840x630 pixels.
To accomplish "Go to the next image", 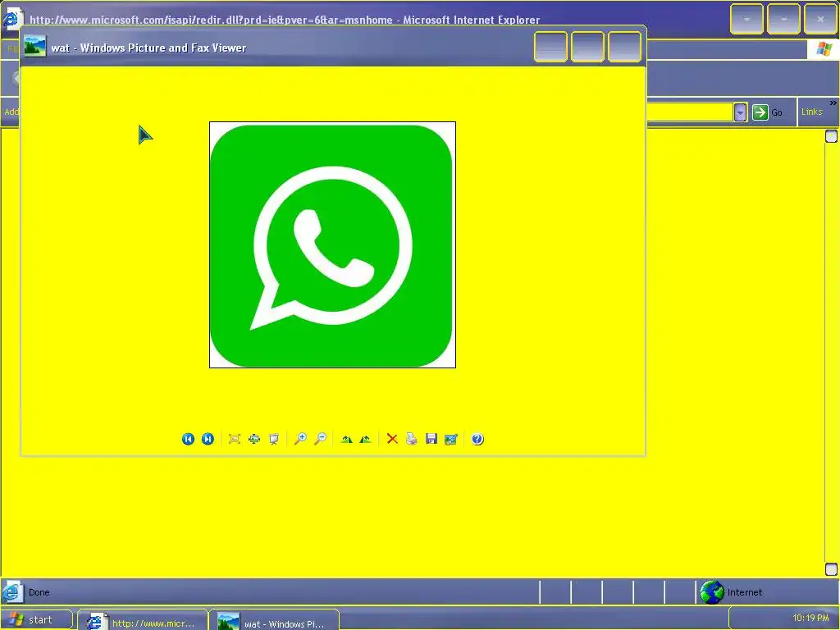I will click(x=208, y=440).
